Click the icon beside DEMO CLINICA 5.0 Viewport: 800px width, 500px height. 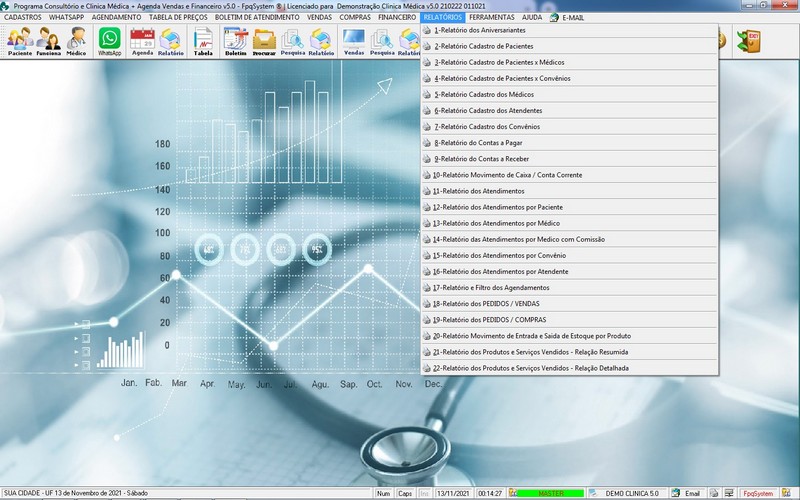click(x=593, y=493)
